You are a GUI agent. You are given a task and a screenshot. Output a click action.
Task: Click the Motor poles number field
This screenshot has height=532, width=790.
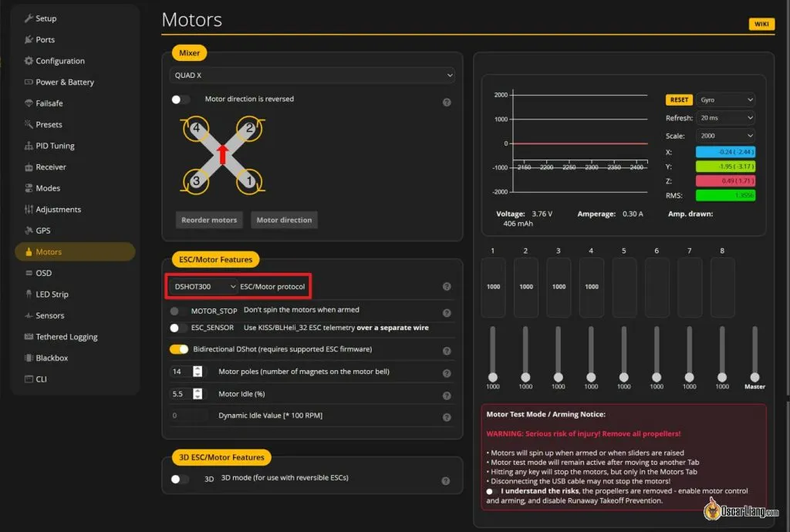tap(181, 372)
